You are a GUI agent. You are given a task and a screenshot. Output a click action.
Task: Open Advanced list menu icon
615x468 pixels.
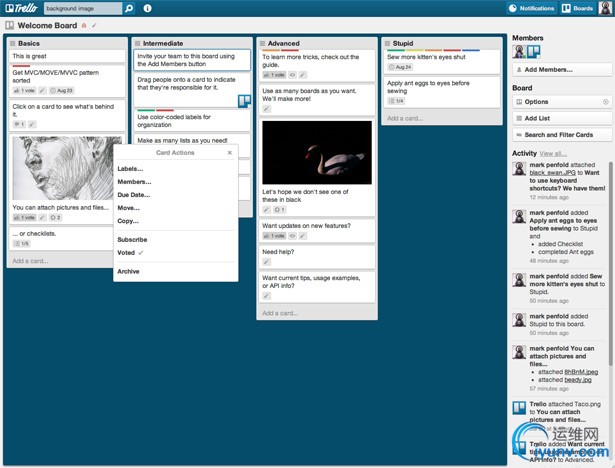pyautogui.click(x=262, y=43)
